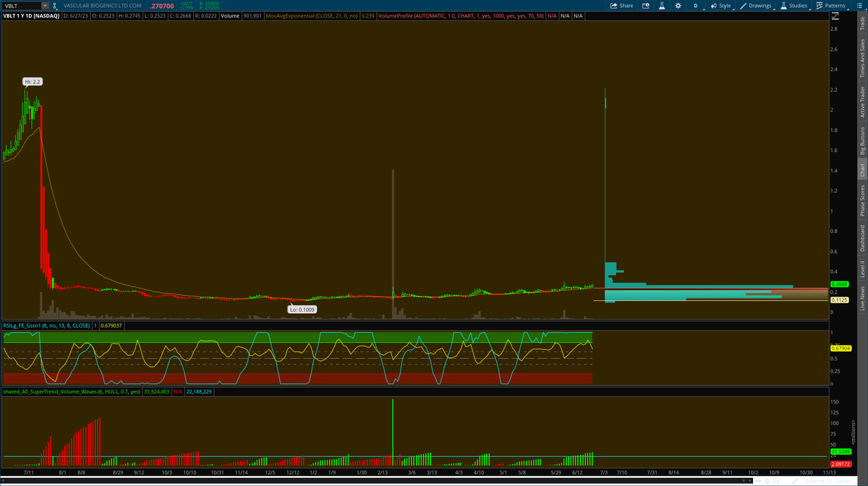Click the Share button
Screen dimensions: 868x486
tap(621, 5)
